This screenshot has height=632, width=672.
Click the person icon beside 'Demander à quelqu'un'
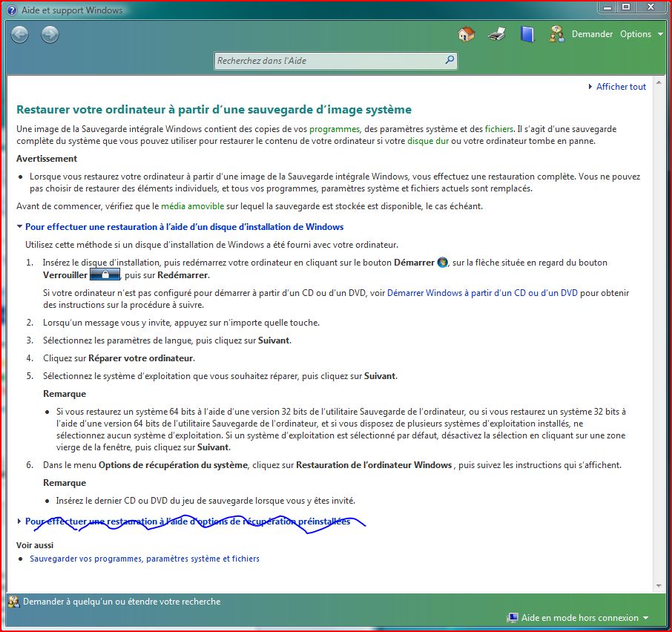[13, 602]
